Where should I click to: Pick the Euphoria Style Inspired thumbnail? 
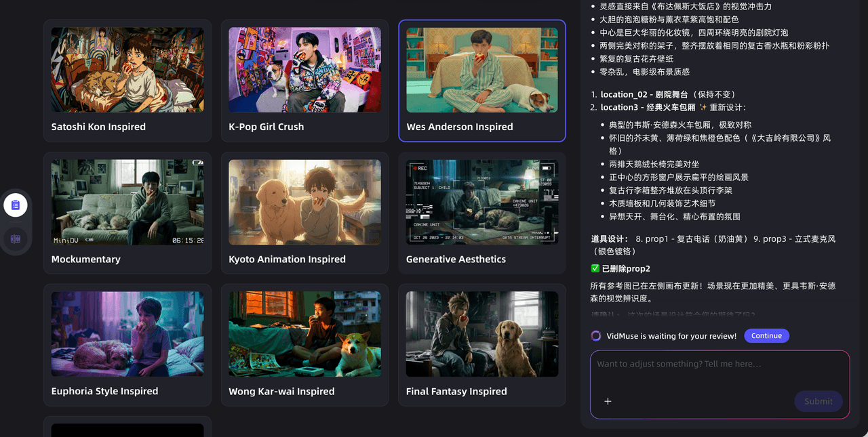[127, 335]
